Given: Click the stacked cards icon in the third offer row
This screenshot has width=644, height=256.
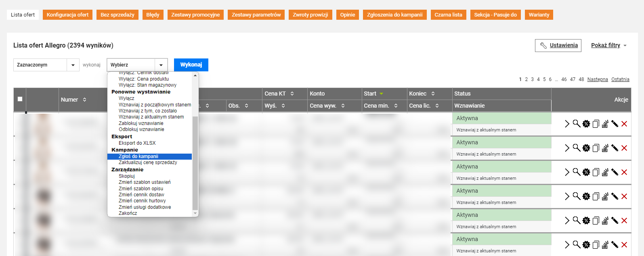Looking at the screenshot, I should [605, 172].
